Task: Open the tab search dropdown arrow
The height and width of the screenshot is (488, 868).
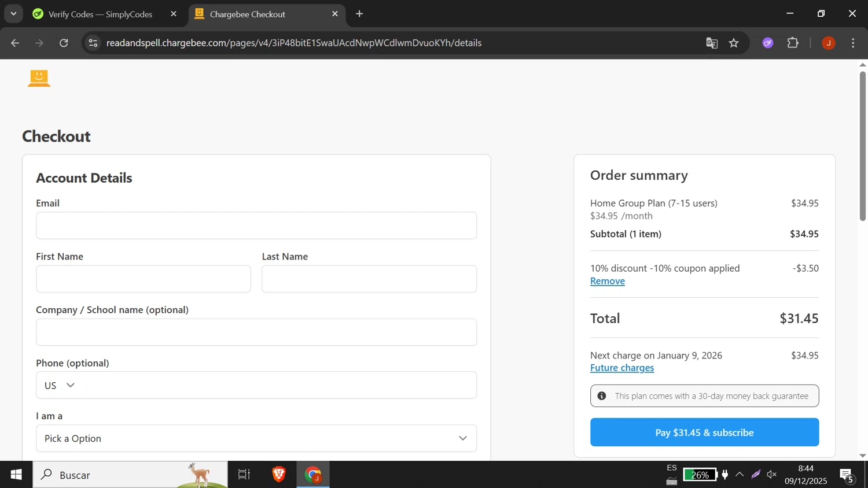Action: 13,14
